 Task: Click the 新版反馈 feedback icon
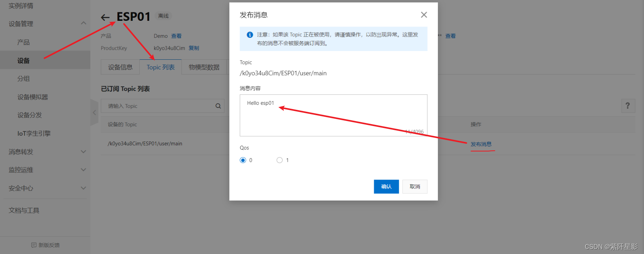pos(34,245)
